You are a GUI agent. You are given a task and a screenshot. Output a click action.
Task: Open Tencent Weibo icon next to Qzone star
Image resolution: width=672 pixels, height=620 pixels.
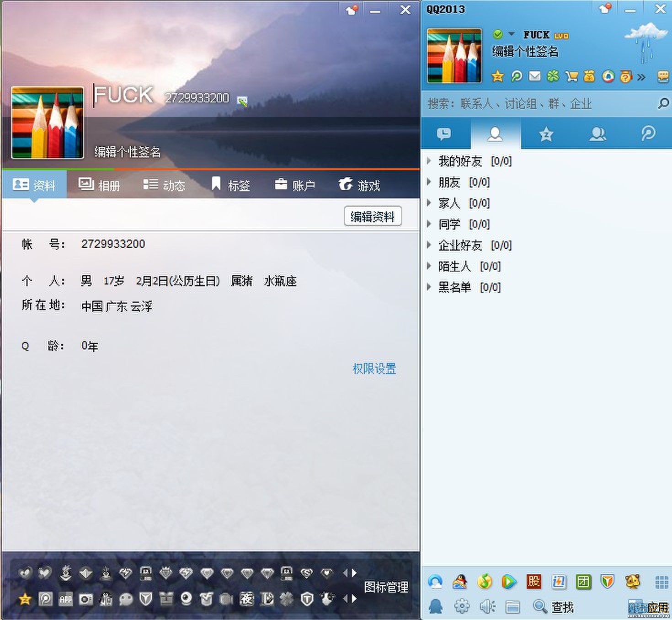click(517, 76)
